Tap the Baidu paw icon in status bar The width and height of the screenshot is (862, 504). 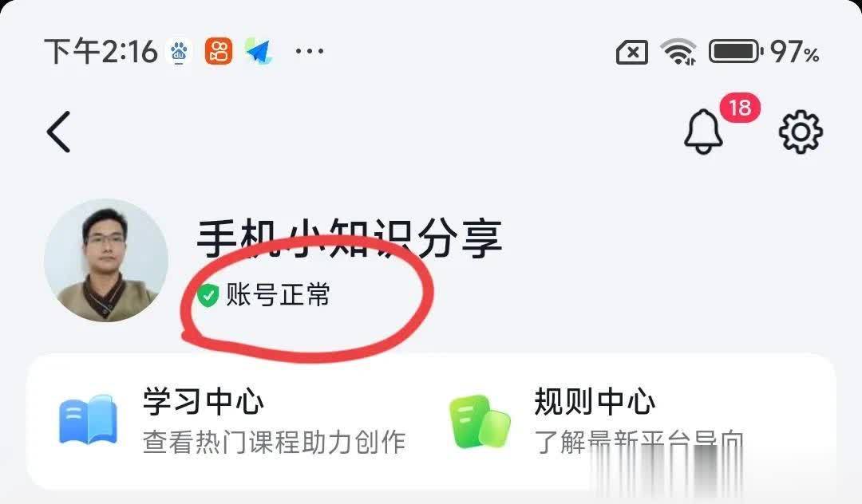coord(179,53)
